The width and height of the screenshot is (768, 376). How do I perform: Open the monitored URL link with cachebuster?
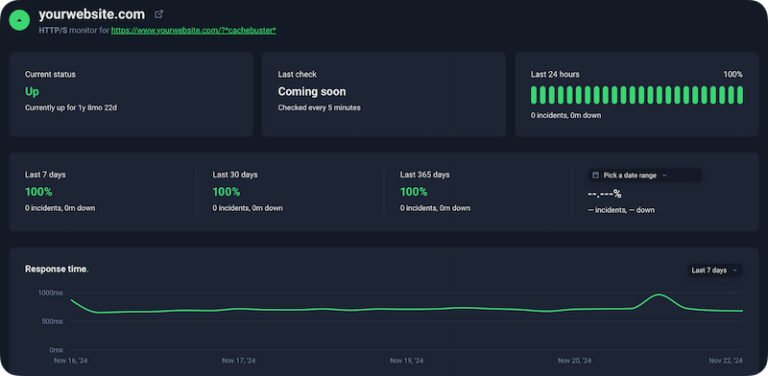(x=193, y=30)
